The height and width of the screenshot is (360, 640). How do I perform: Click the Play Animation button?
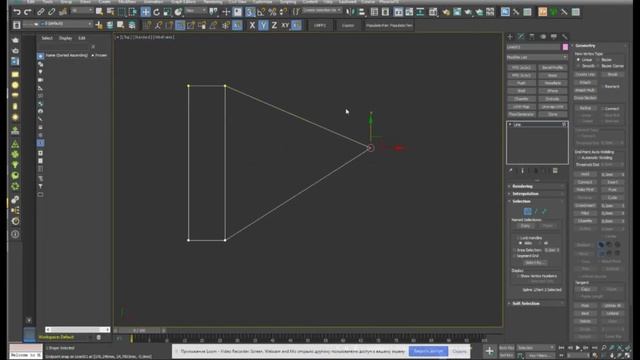point(578,347)
